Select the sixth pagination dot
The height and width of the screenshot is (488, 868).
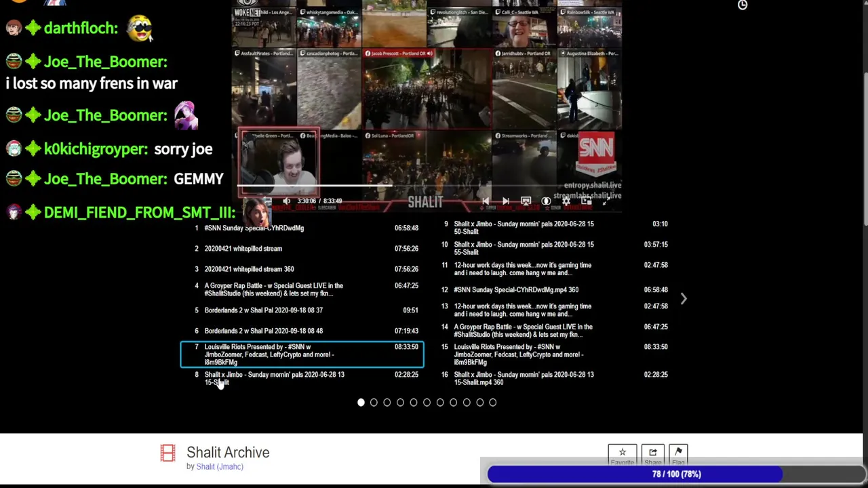pyautogui.click(x=427, y=403)
